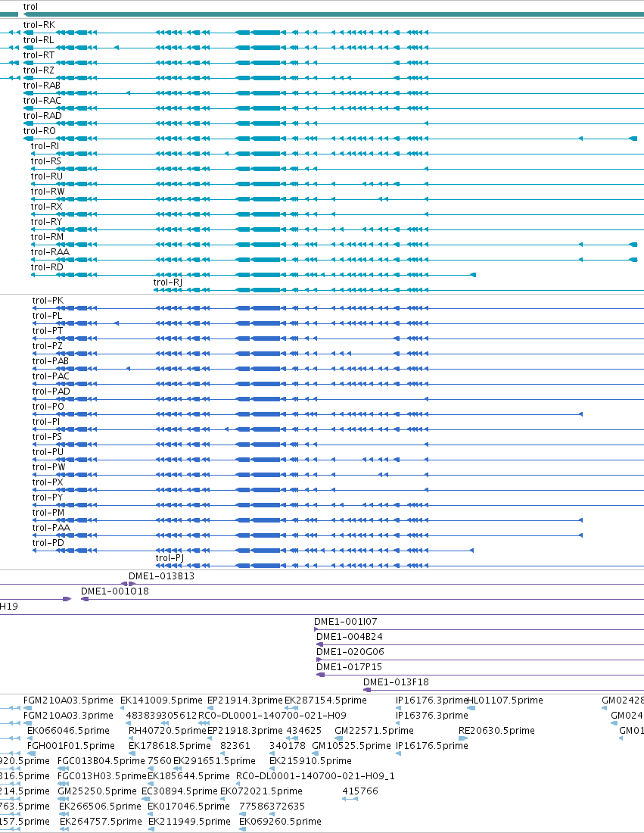Click the trol-PT CDS label
The width and height of the screenshot is (644, 833).
48,331
